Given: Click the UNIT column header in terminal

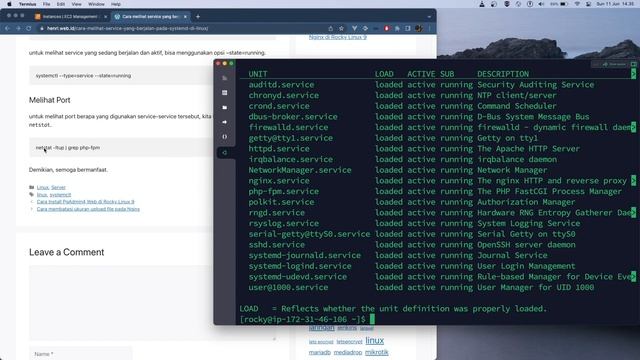Looking at the screenshot, I should pyautogui.click(x=258, y=74).
